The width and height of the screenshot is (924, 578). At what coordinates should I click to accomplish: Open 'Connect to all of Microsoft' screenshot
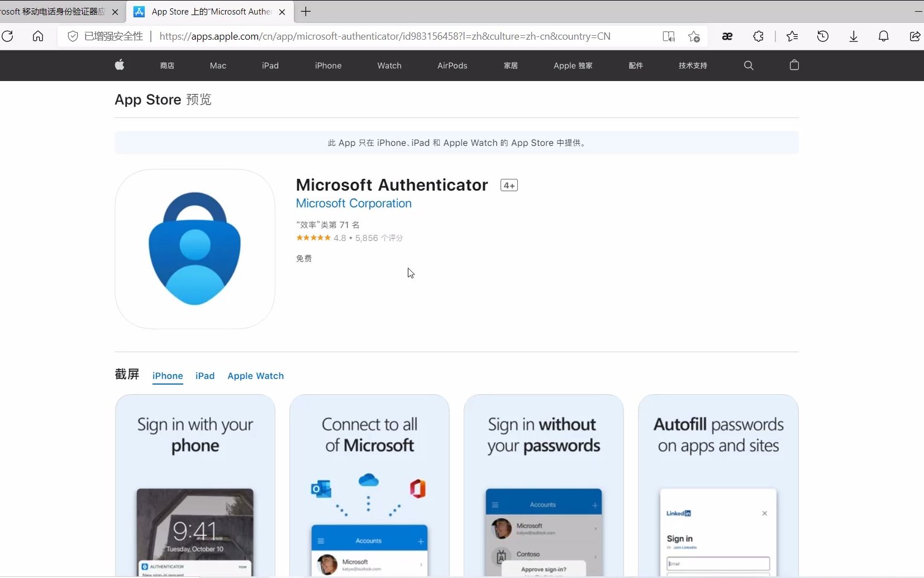point(369,485)
